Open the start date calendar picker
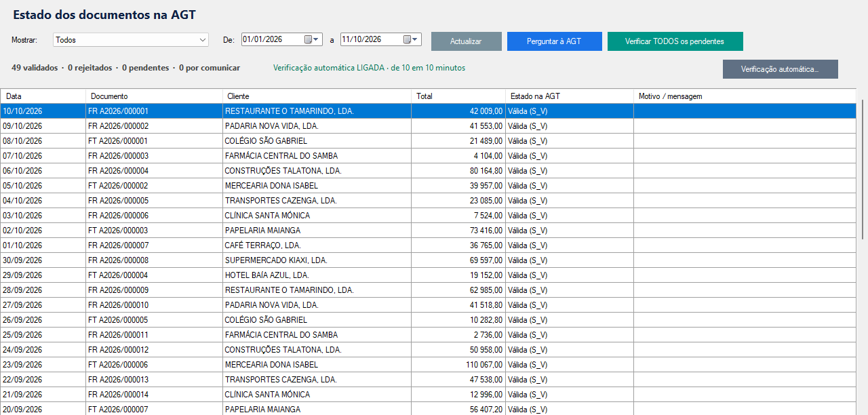868x415 pixels. click(x=312, y=39)
